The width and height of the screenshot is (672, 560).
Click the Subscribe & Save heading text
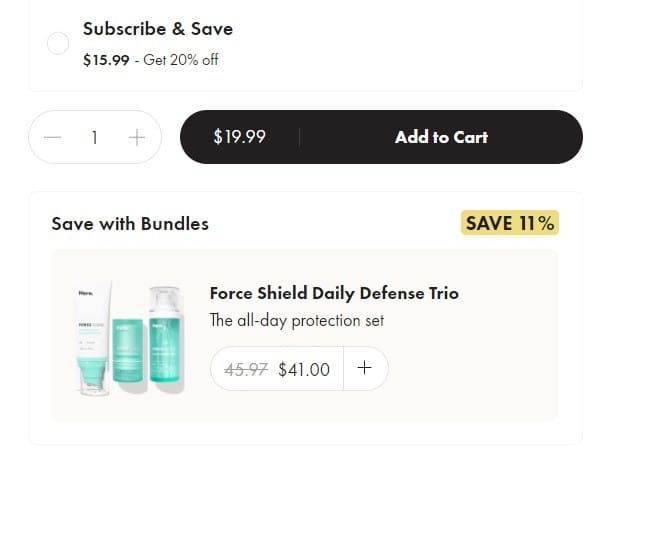[x=157, y=29]
